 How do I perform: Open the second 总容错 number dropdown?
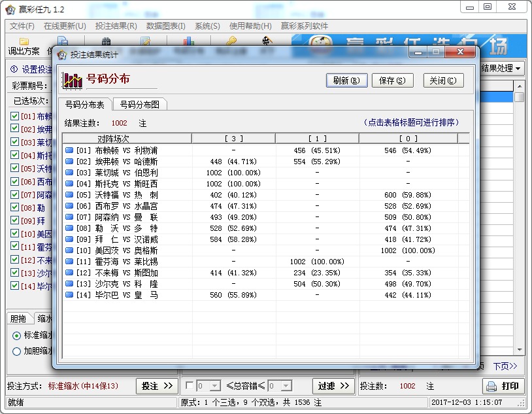286,386
